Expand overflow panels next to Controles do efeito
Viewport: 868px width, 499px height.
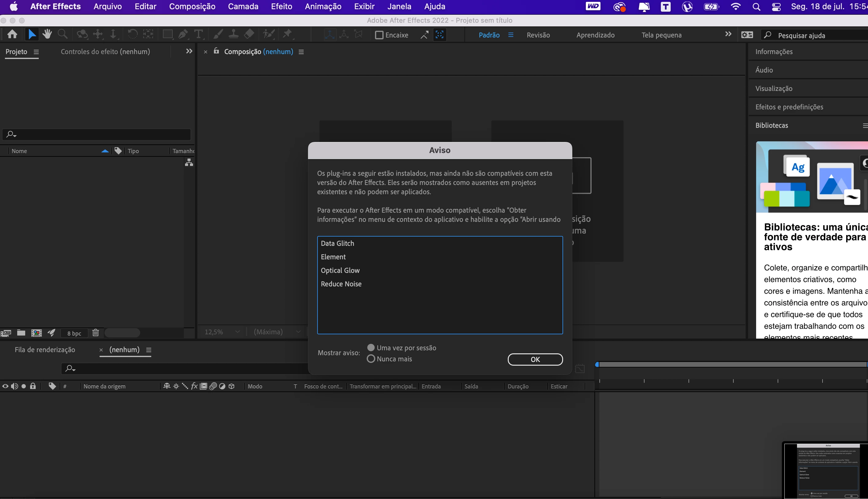[x=189, y=51]
